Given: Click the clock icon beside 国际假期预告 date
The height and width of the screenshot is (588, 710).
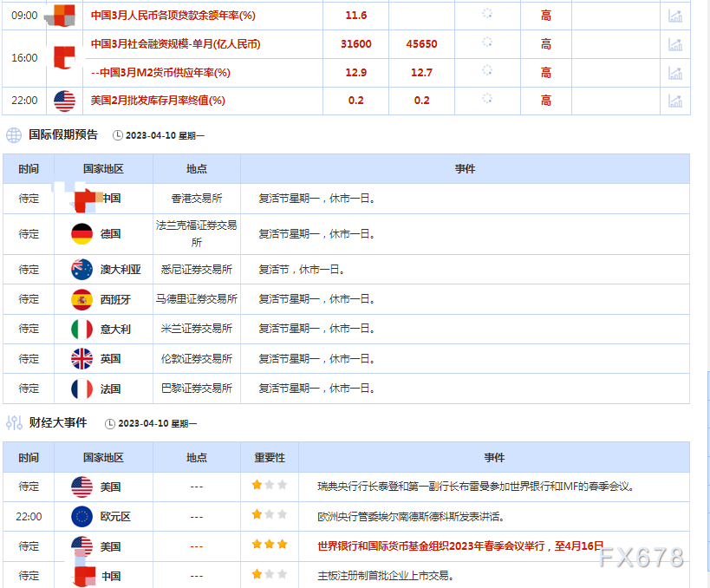Looking at the screenshot, I should click(118, 135).
